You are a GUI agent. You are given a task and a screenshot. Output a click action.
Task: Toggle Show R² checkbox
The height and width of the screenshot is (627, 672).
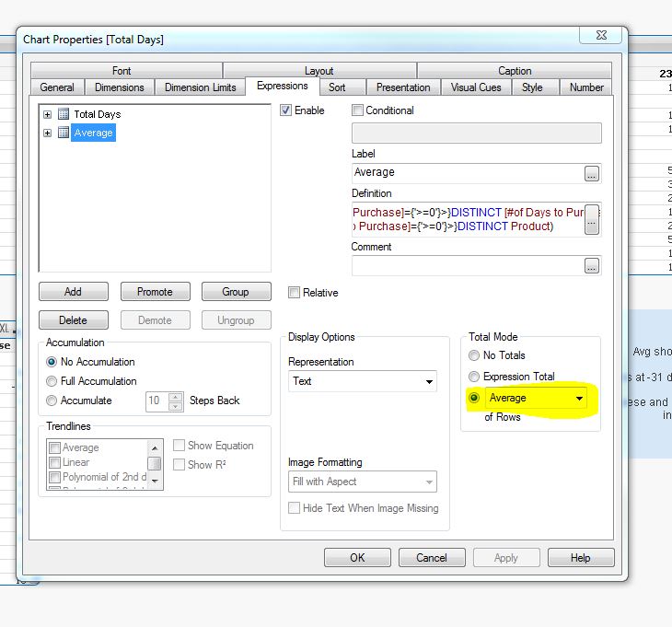(179, 464)
